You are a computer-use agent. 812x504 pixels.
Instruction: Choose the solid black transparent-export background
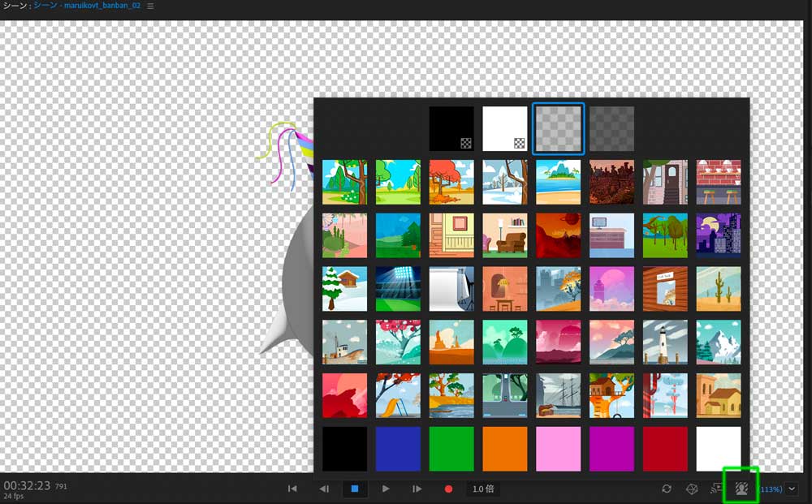pos(451,128)
